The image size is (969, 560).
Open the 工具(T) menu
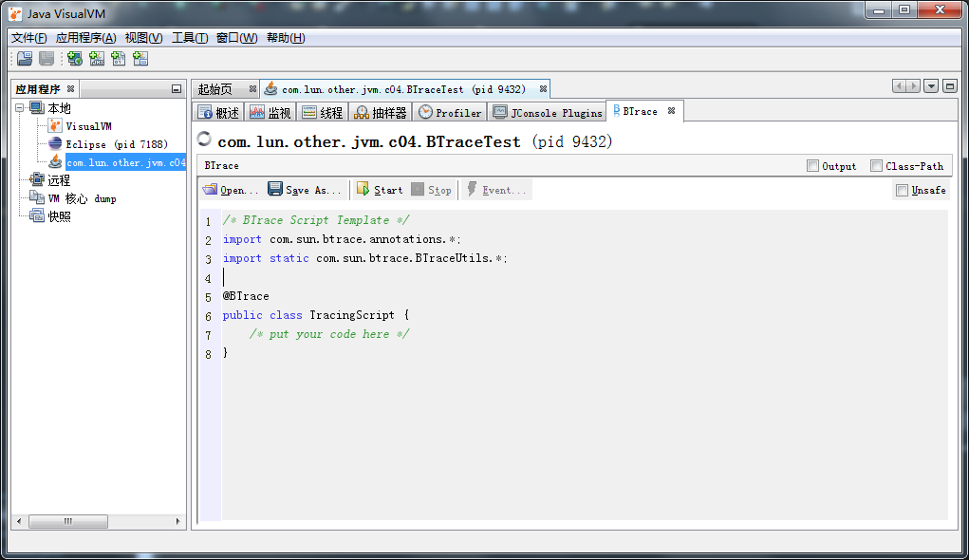point(190,38)
